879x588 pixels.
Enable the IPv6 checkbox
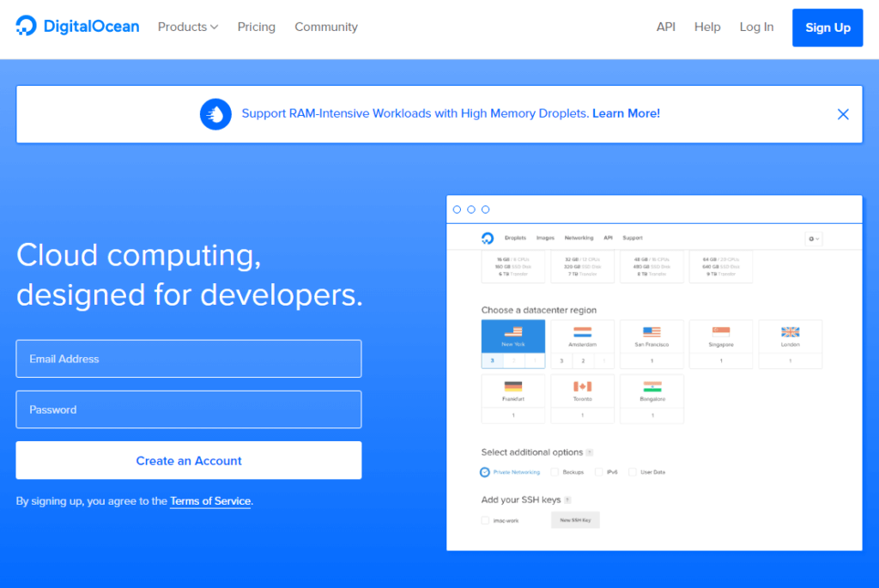click(598, 472)
